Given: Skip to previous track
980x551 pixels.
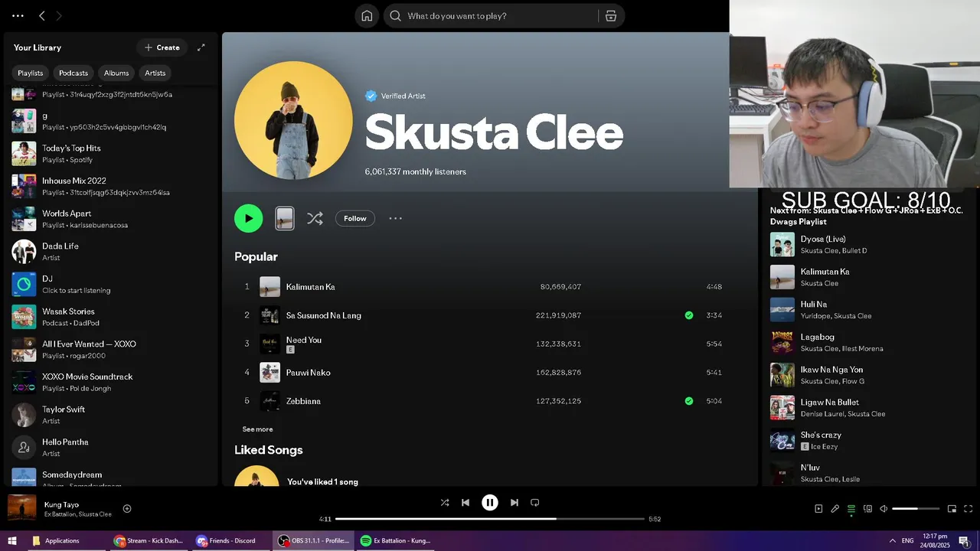Looking at the screenshot, I should [465, 503].
